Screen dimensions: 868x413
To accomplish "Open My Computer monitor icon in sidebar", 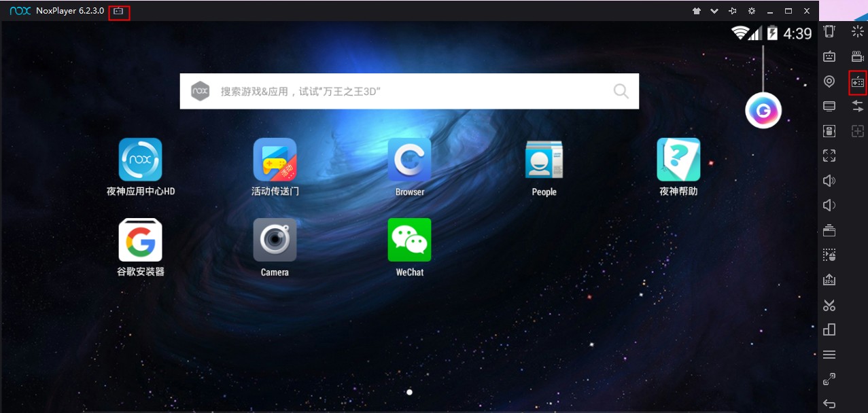I will pyautogui.click(x=829, y=106).
